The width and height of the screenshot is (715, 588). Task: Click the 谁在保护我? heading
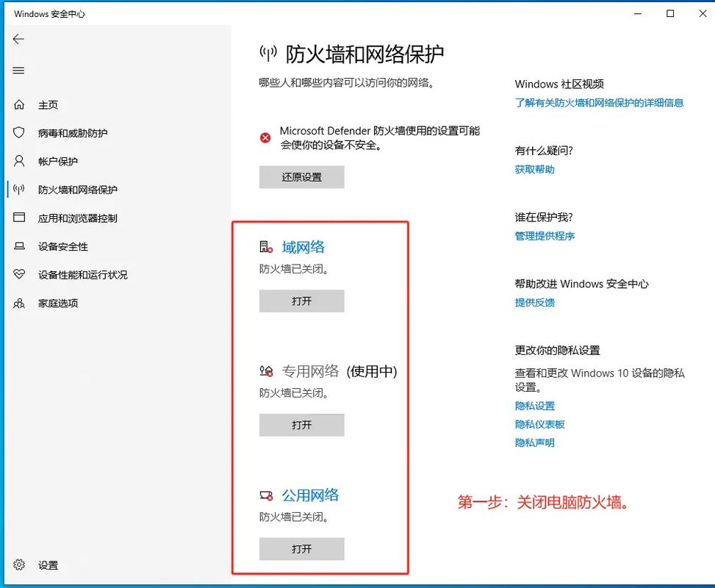pyautogui.click(x=544, y=217)
